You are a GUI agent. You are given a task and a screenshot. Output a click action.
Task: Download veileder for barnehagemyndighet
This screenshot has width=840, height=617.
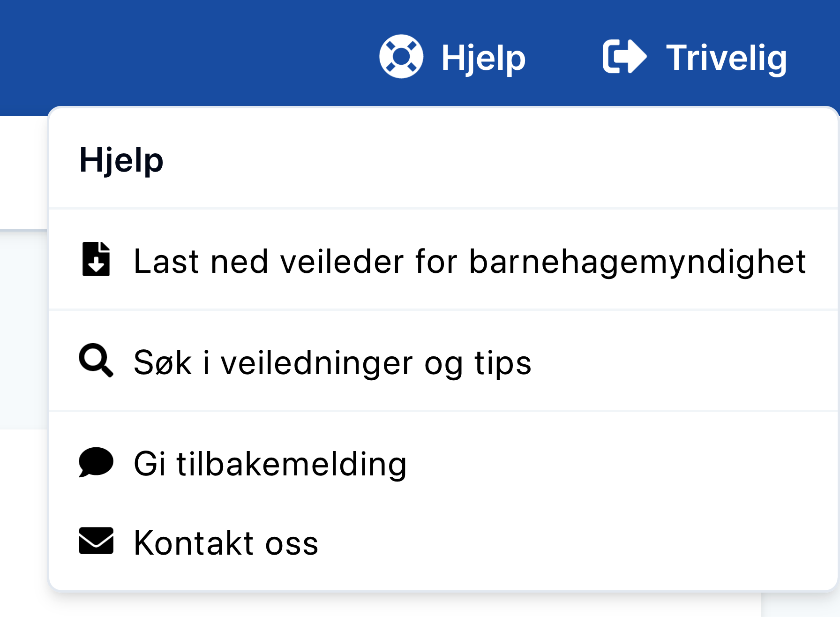tap(443, 260)
